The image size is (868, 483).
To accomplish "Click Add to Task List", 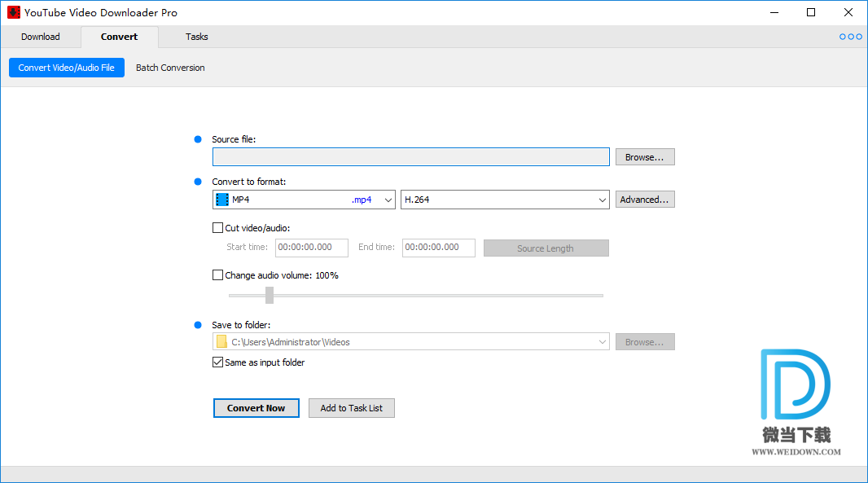I will (352, 408).
